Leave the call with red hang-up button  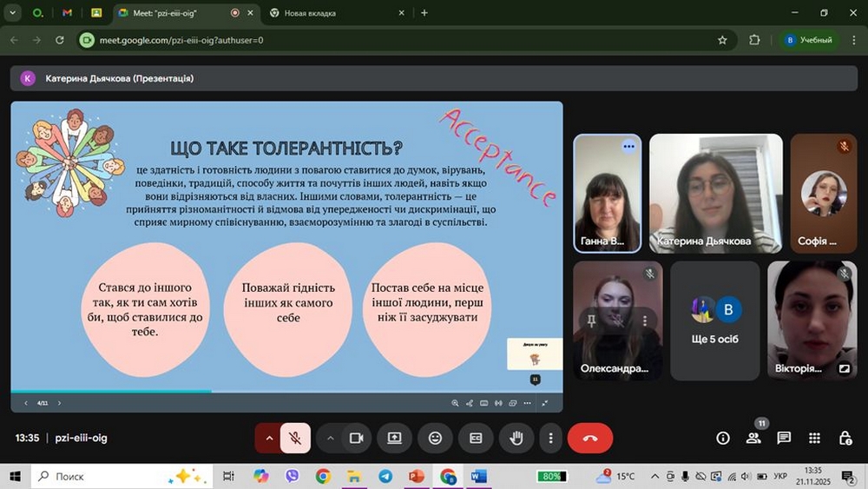point(590,439)
